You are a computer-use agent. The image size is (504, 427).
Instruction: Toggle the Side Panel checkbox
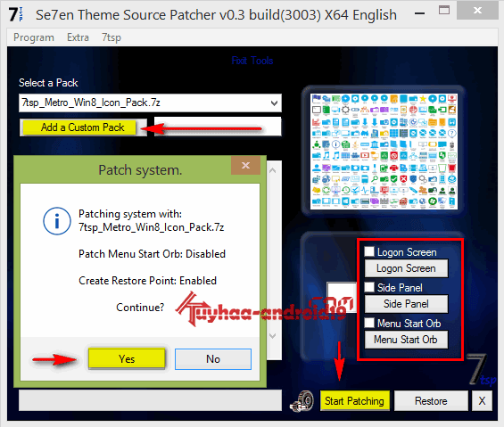click(x=369, y=286)
